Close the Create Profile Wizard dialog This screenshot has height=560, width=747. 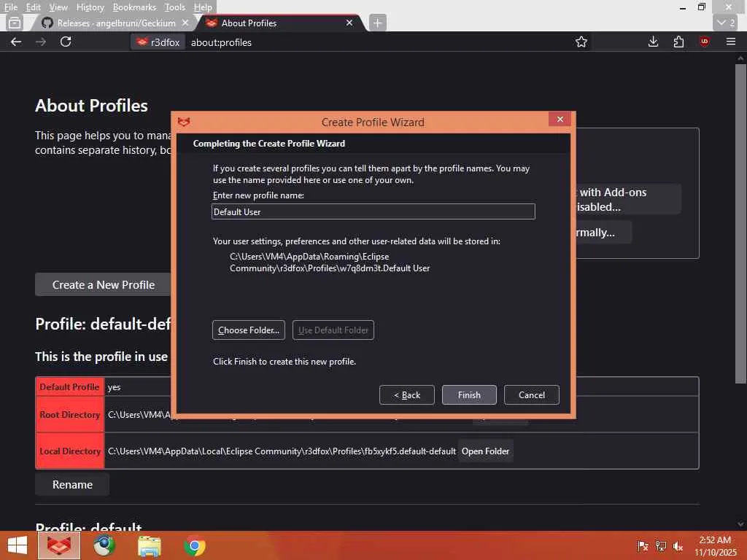560,119
